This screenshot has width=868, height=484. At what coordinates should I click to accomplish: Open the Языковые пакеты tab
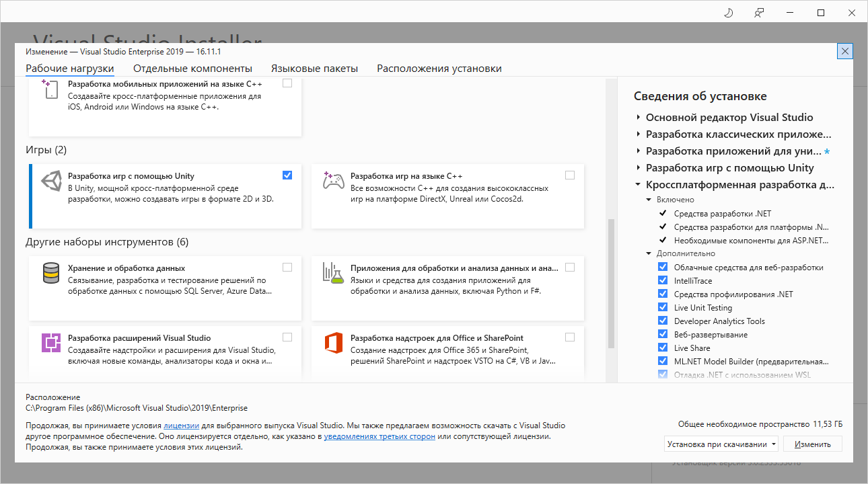click(314, 69)
